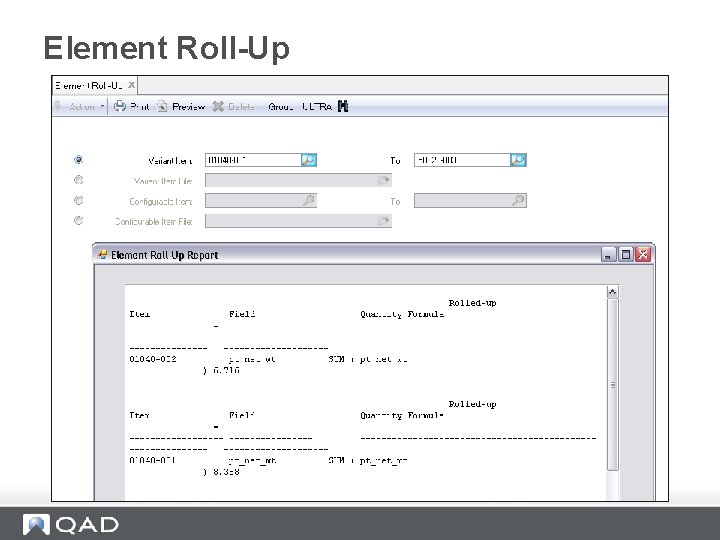Click item 01040-012 in the report
The image size is (720, 540).
pyautogui.click(x=153, y=359)
